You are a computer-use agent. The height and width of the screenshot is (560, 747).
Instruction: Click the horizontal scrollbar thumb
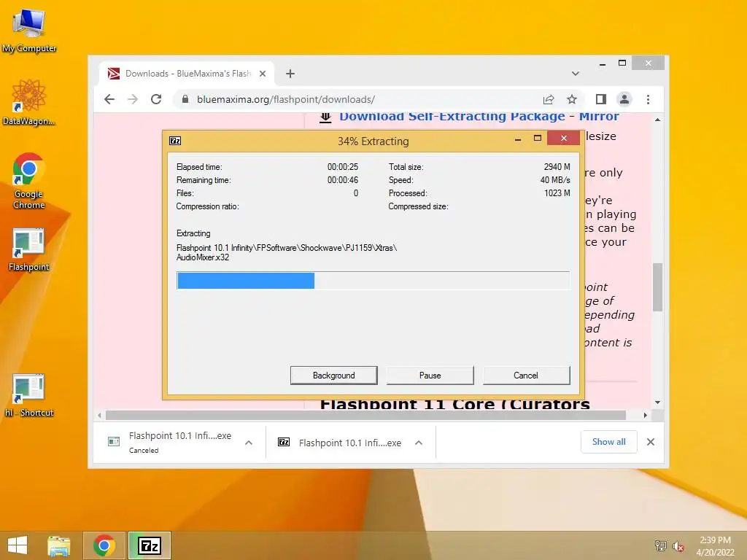tap(365, 415)
